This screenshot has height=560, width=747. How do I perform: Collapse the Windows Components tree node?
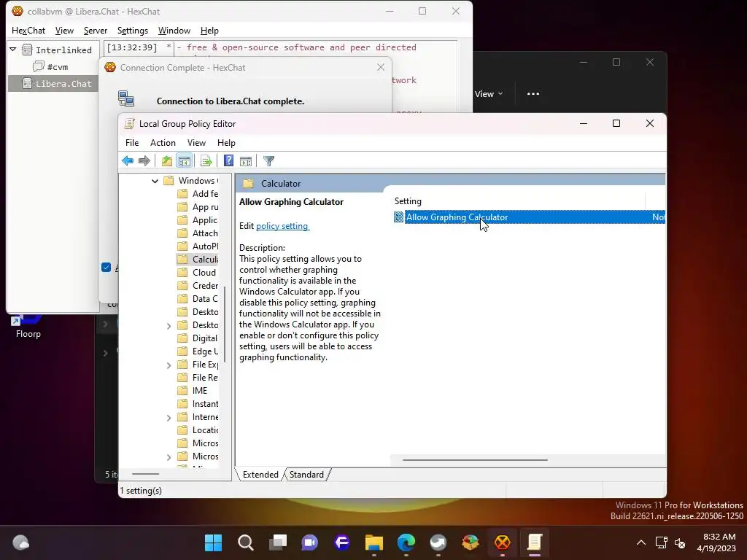(x=155, y=181)
